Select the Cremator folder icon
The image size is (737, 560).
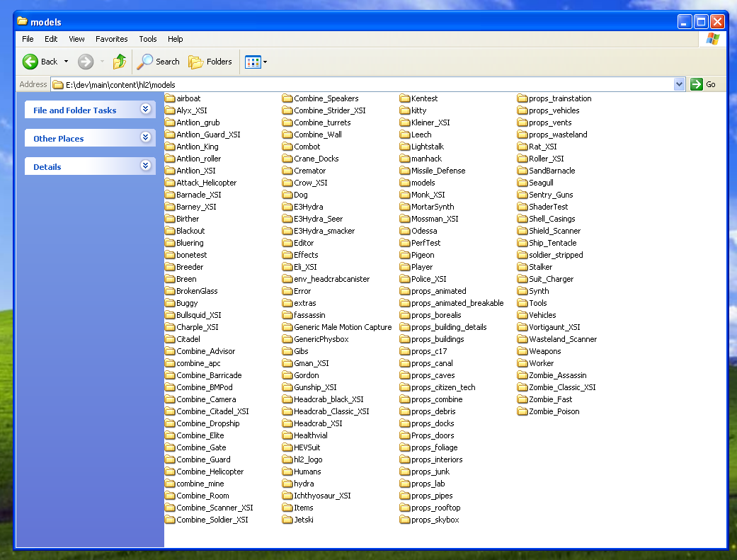coord(287,171)
